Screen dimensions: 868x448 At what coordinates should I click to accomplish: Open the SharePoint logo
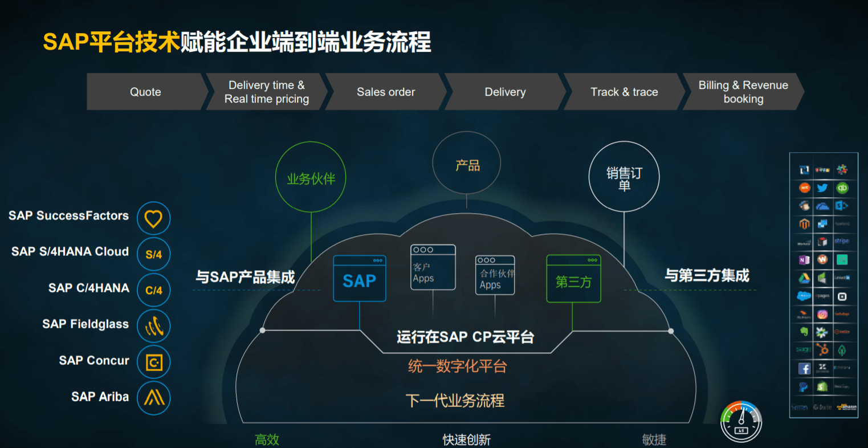(841, 205)
